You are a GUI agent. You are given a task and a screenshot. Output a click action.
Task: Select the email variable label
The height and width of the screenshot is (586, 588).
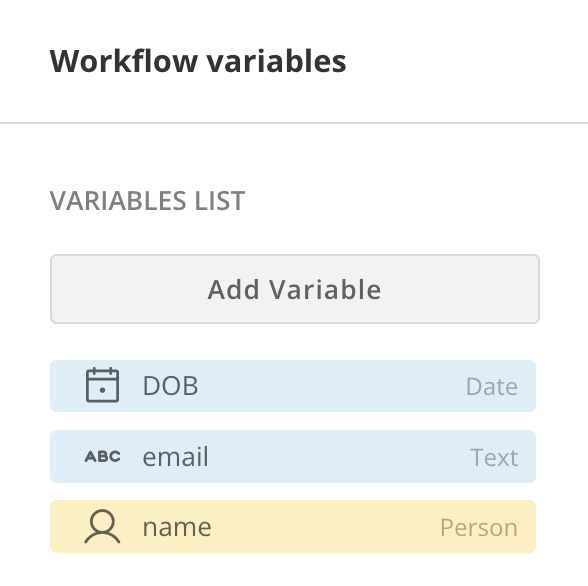(176, 457)
